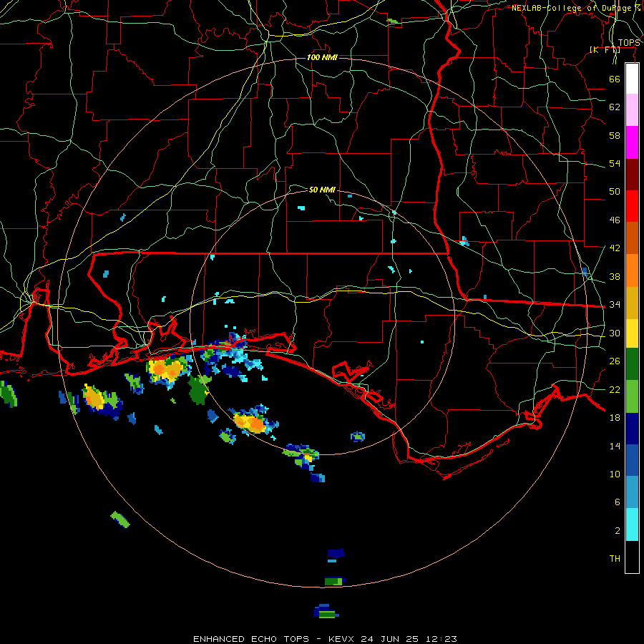Click the "KEVX" radar site identifier

(343, 639)
